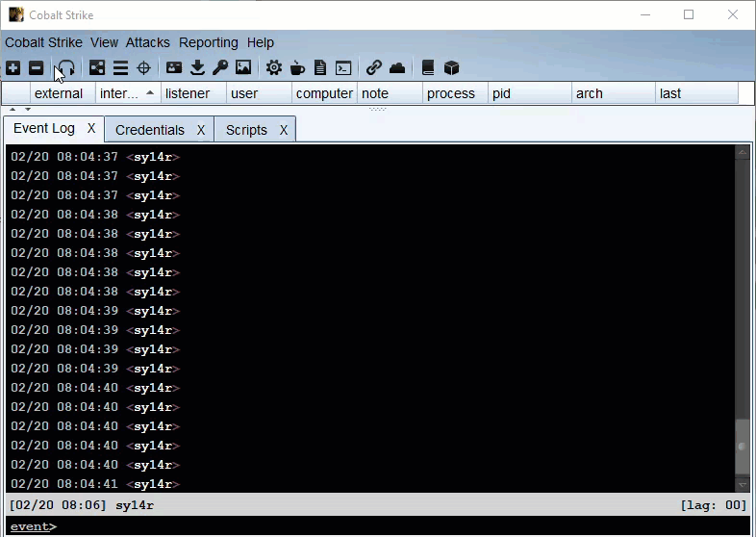Click the [lag: 00] status text

point(713,505)
